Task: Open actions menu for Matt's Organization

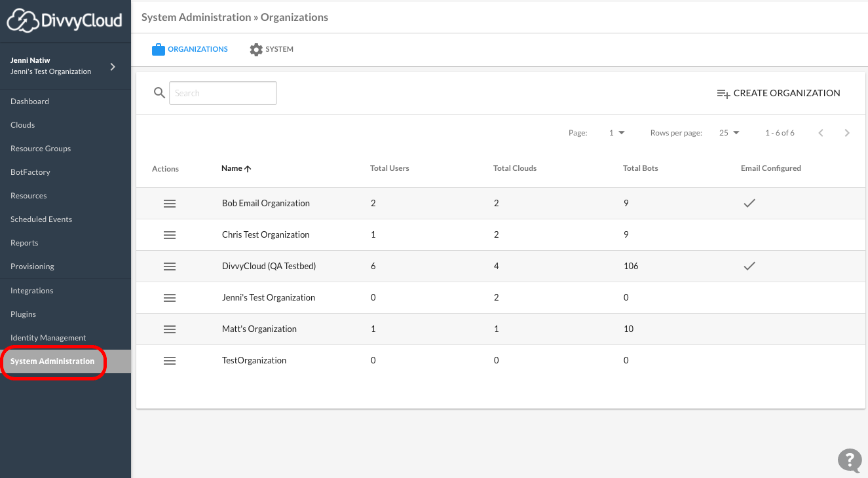Action: tap(170, 329)
